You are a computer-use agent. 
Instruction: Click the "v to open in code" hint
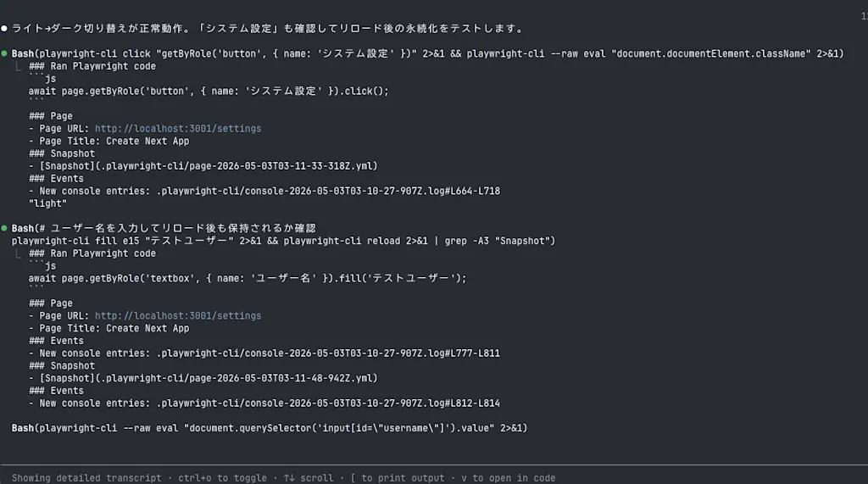[x=509, y=478]
